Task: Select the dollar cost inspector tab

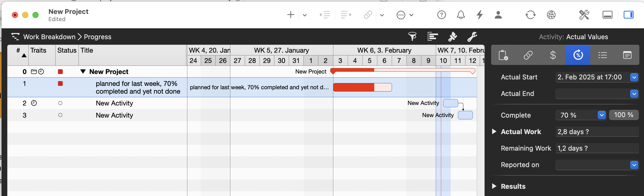Action: (x=553, y=55)
